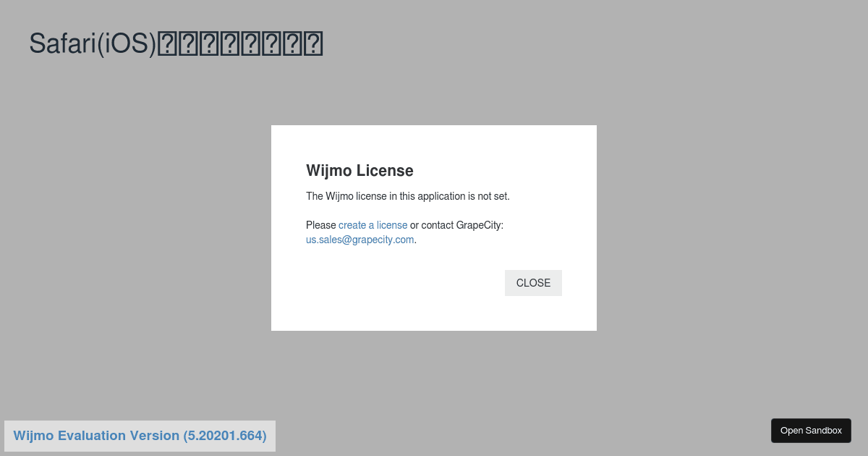
Task: Open the 'create a license' link
Action: [x=373, y=225]
